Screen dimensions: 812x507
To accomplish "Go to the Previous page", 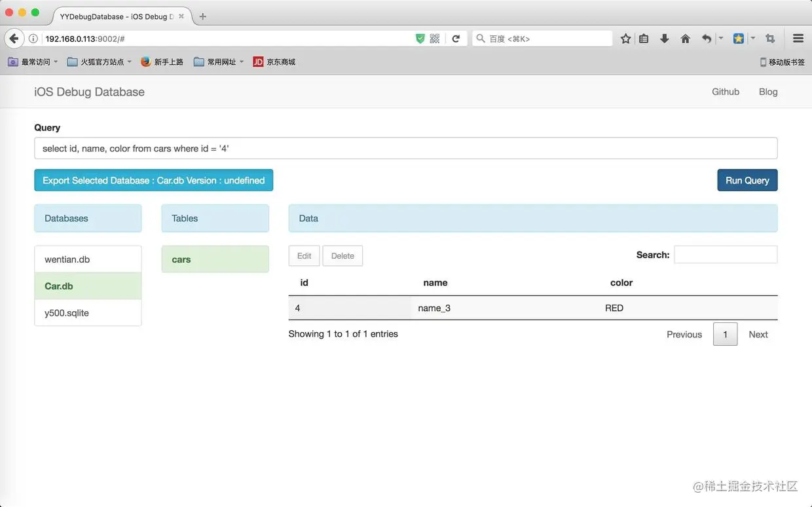I will tap(684, 334).
